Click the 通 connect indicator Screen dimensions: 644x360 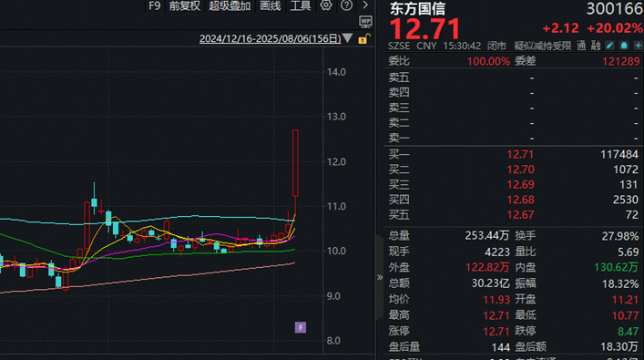[581, 46]
